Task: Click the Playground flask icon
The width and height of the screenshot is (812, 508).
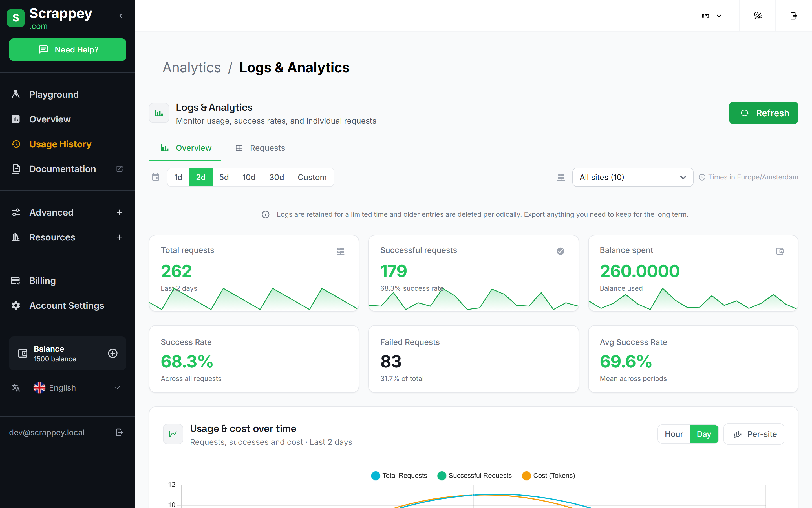Action: point(16,95)
